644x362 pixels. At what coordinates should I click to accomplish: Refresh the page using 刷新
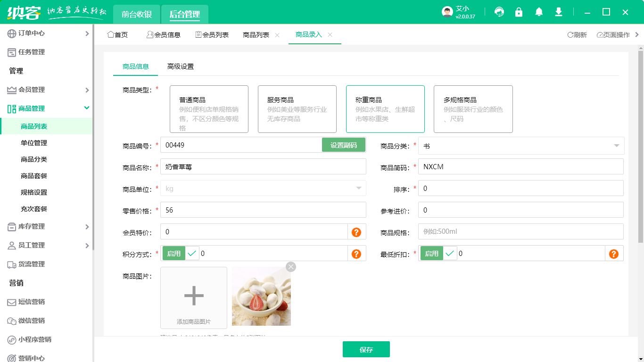(578, 34)
